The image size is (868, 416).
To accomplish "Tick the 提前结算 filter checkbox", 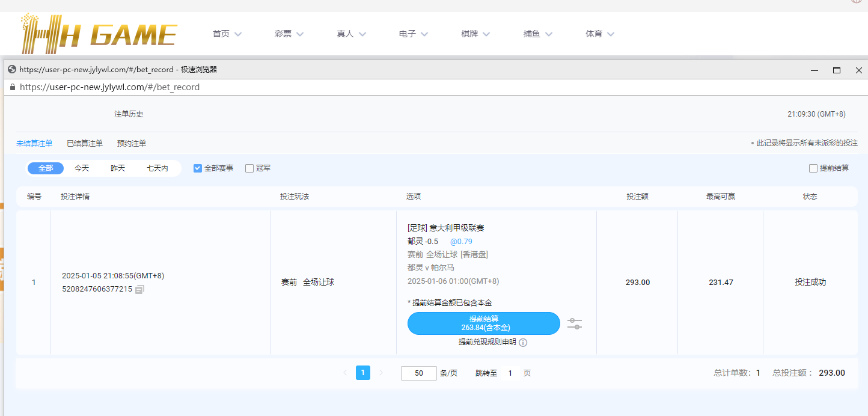I will [x=813, y=168].
